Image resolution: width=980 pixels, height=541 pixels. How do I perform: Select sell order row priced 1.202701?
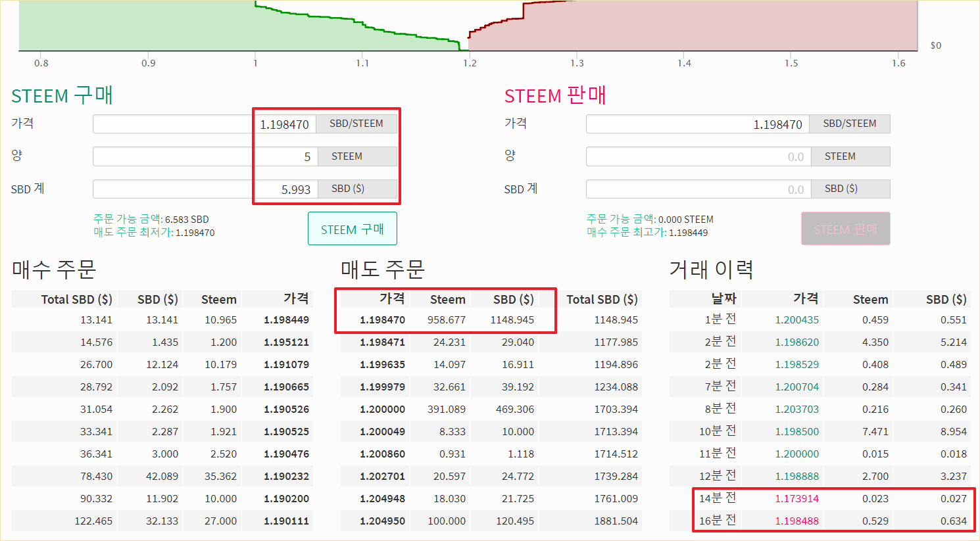pos(491,477)
